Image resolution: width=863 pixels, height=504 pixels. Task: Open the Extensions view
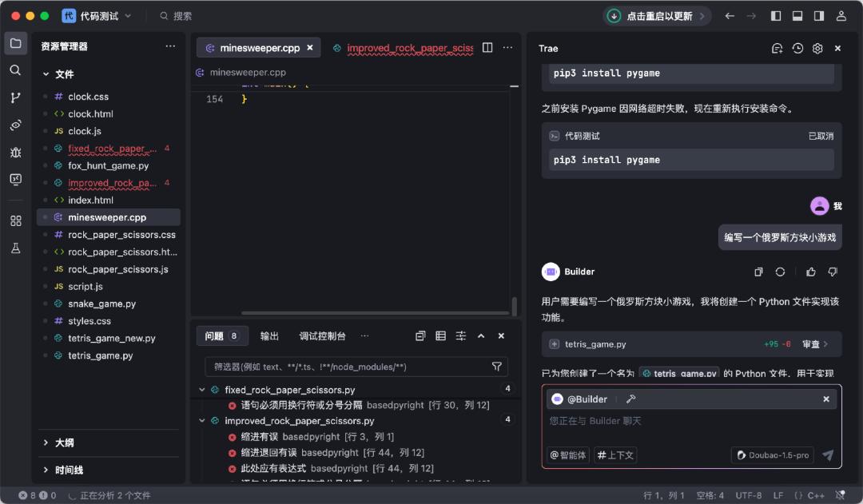tap(15, 220)
